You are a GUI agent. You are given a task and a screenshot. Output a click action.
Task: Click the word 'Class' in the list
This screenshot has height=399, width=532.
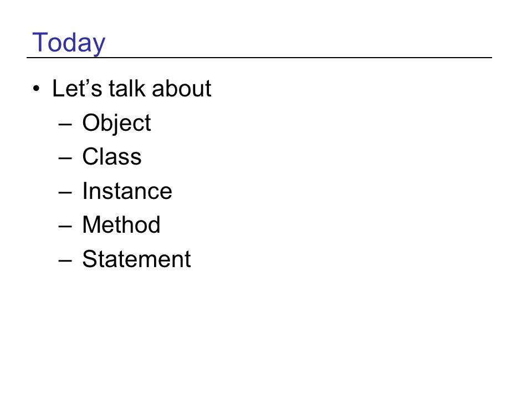click(x=111, y=157)
